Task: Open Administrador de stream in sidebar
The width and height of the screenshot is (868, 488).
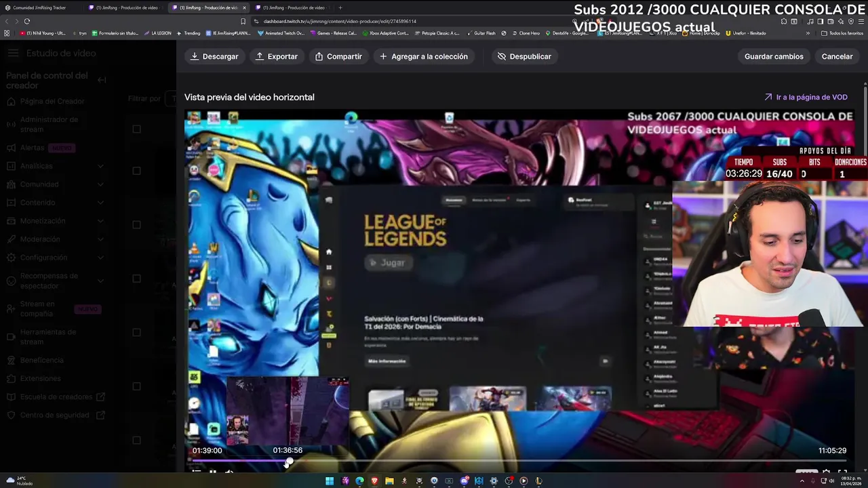Action: (54, 124)
